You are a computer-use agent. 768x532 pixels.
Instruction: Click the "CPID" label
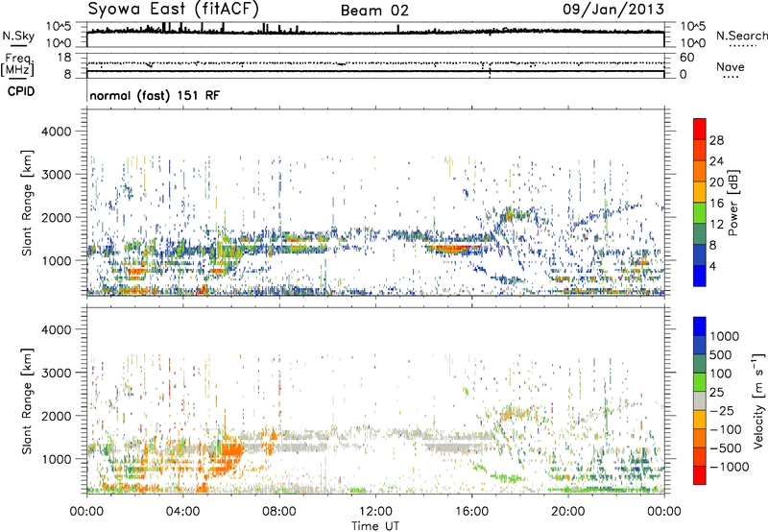[x=21, y=91]
